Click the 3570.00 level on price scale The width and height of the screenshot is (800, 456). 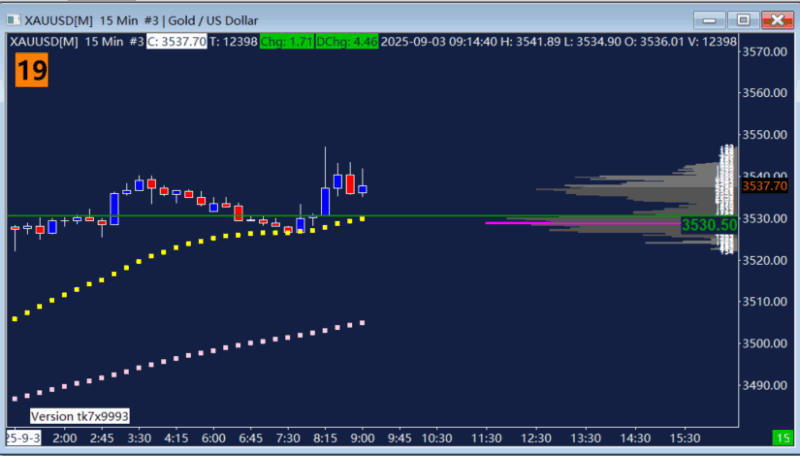pos(765,51)
